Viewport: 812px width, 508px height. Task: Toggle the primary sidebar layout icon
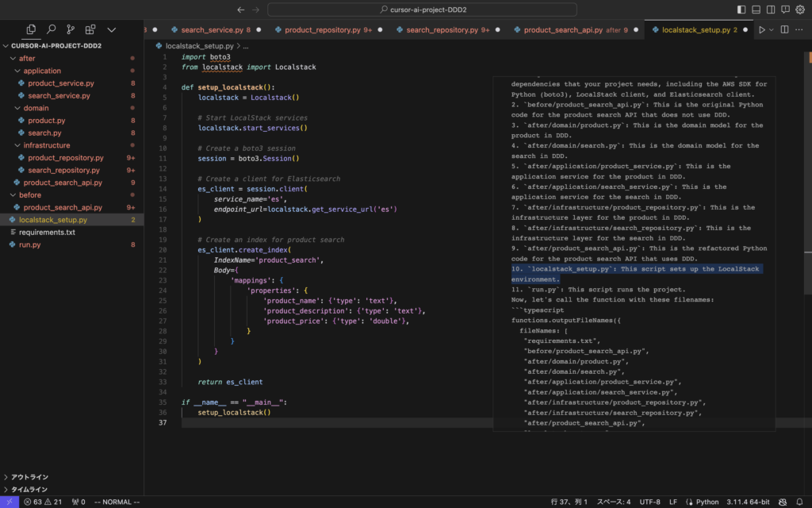(741, 10)
